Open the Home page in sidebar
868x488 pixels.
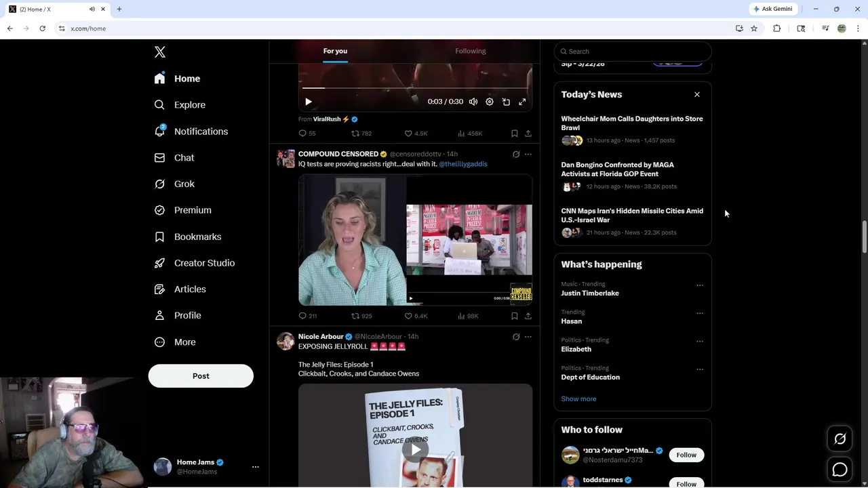coord(177,79)
